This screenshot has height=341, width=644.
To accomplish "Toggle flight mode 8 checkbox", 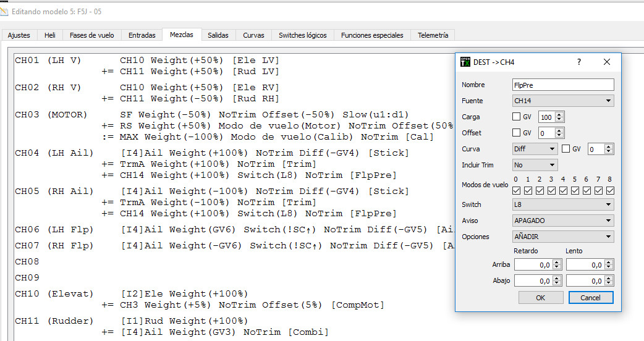I will tap(609, 190).
